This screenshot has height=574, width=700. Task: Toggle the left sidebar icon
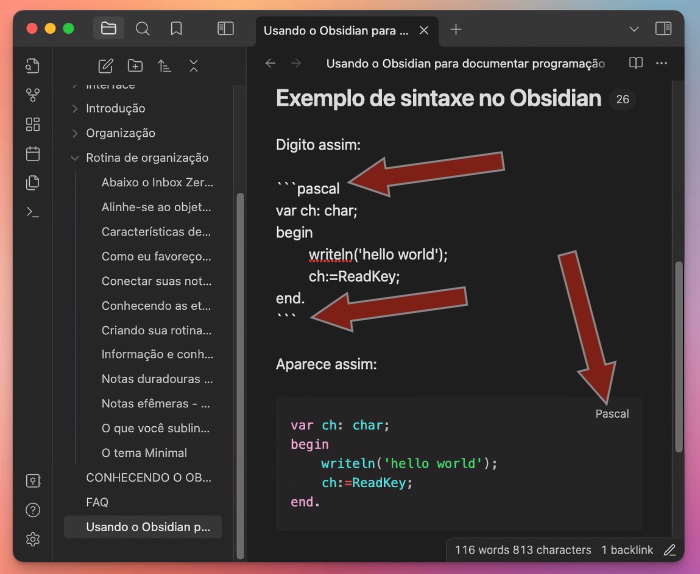tap(225, 29)
